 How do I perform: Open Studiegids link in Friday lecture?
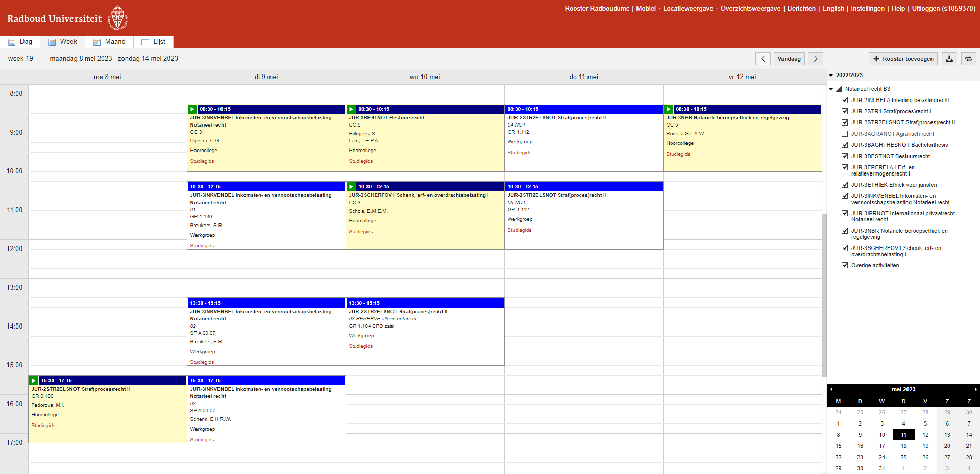pos(678,154)
